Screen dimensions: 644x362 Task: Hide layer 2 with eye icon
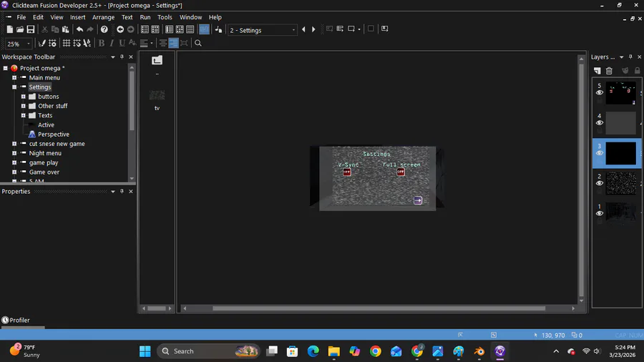pyautogui.click(x=600, y=183)
